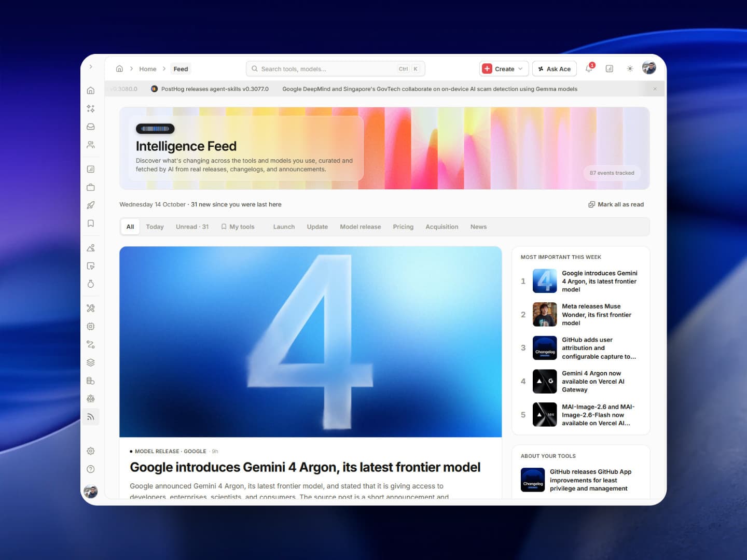Filter feed by Acquisition
The height and width of the screenshot is (560, 747).
441,227
